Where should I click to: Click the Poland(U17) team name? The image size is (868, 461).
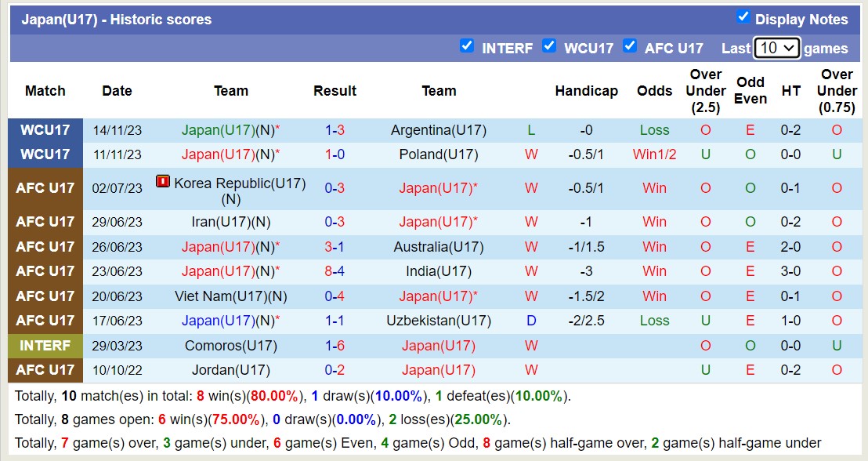439,154
